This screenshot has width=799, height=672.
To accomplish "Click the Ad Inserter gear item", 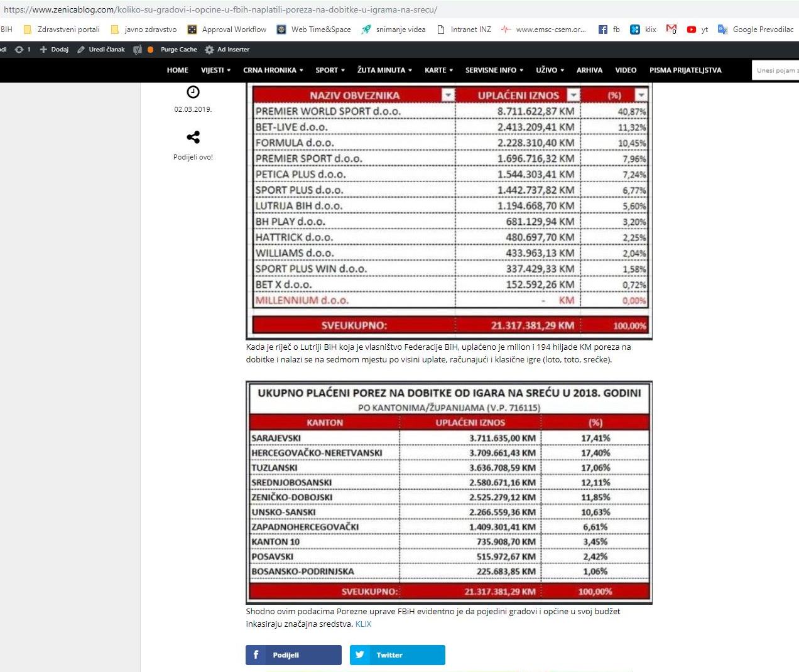I will (227, 50).
